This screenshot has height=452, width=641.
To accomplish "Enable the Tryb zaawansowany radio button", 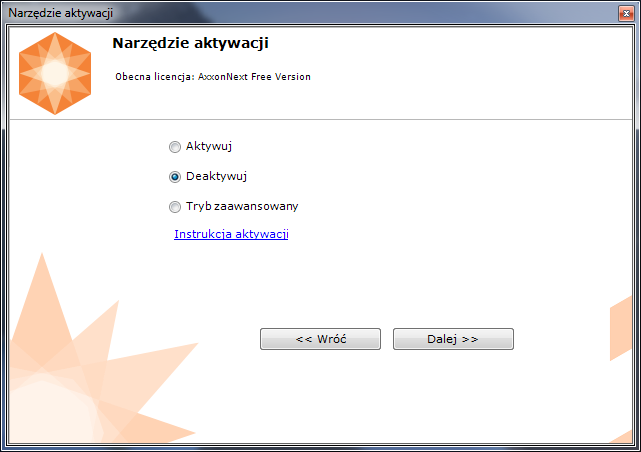I will [x=175, y=207].
